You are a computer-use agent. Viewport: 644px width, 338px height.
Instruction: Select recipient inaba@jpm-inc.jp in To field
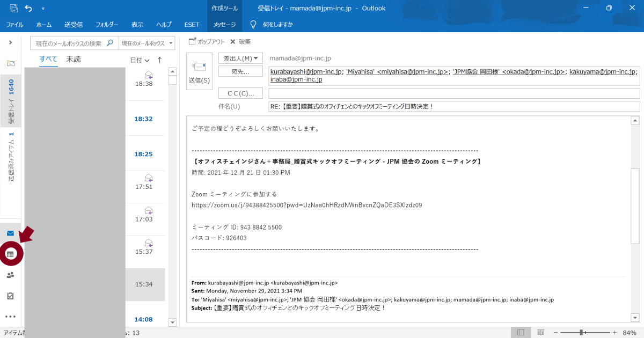coord(296,79)
